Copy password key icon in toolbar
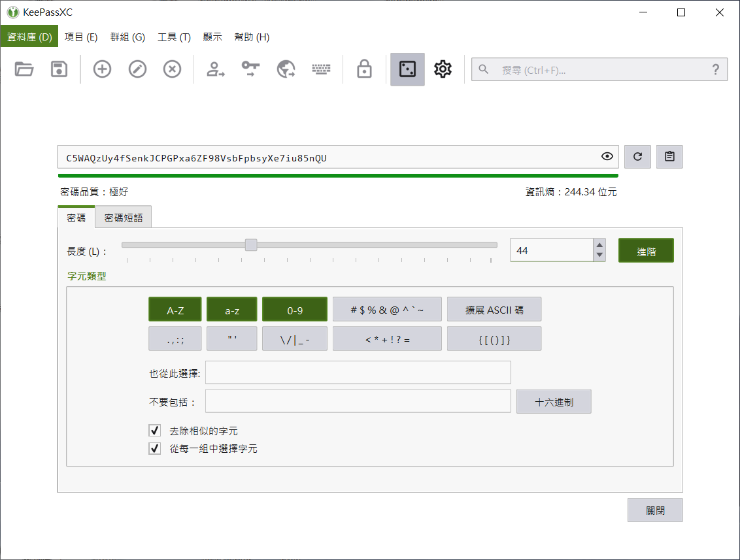 (x=250, y=69)
